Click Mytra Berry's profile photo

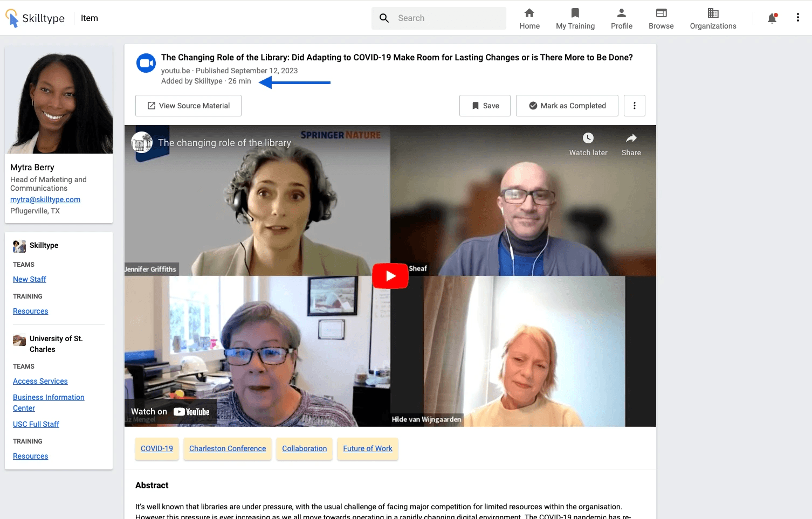coord(59,100)
